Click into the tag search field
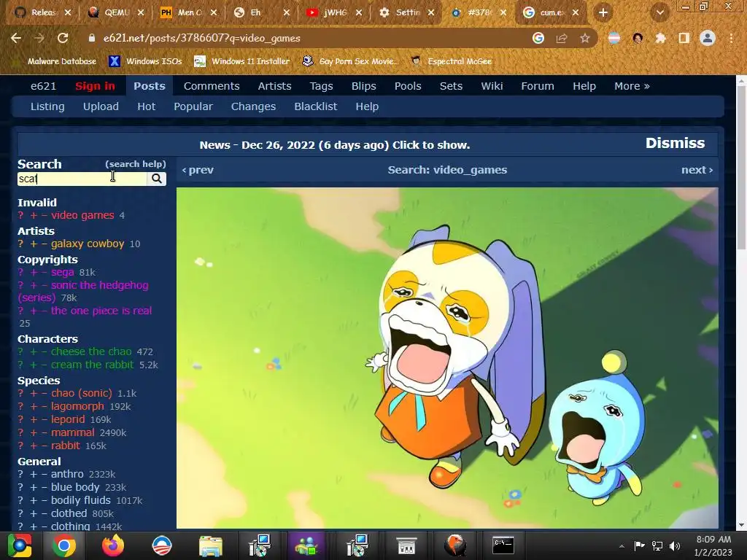 82,179
